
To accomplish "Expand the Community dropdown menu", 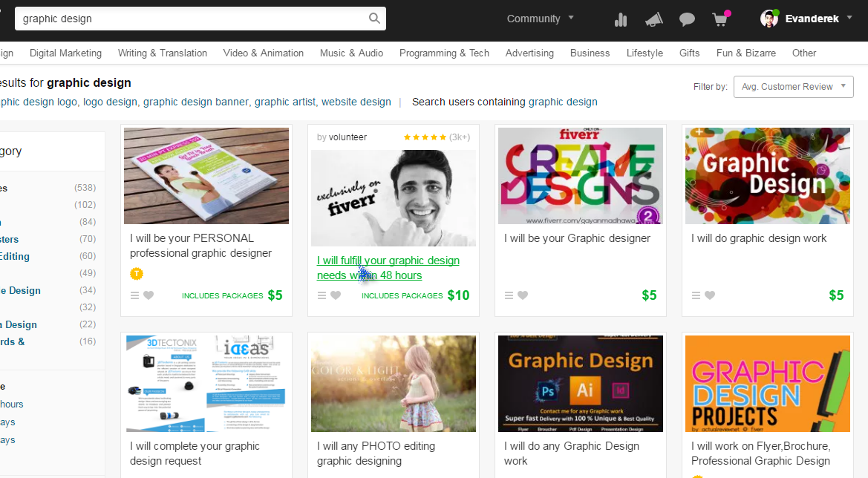I will 541,19.
